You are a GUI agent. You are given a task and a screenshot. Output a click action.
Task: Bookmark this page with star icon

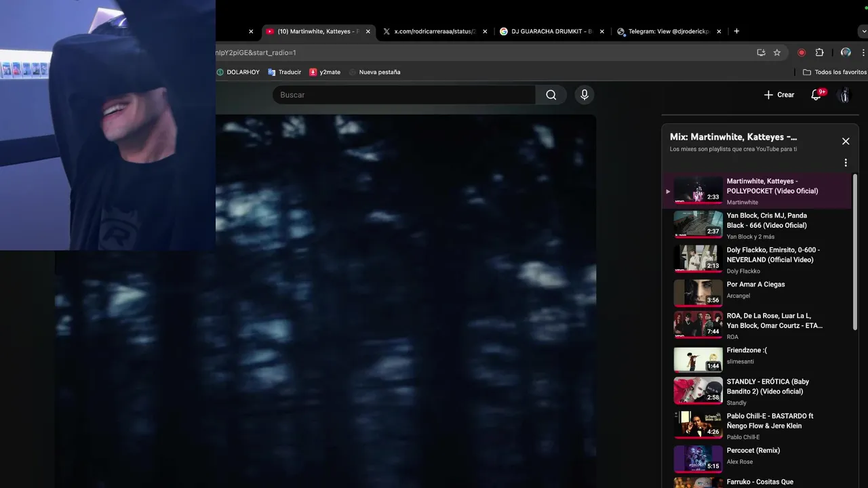(x=777, y=52)
